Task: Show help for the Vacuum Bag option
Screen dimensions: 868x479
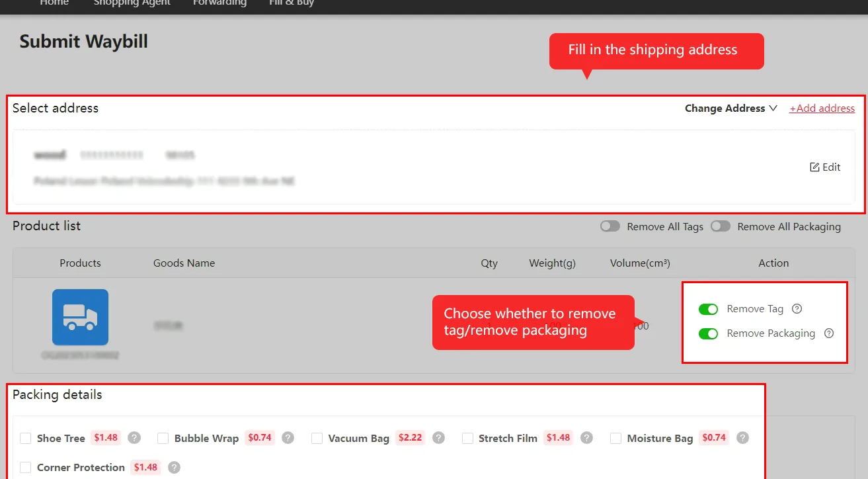Action: (x=438, y=438)
